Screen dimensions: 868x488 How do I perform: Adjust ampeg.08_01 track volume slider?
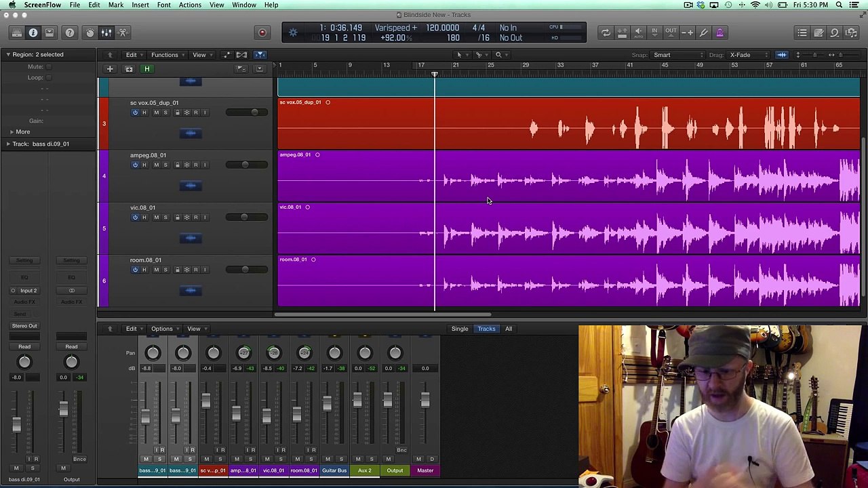tap(245, 165)
